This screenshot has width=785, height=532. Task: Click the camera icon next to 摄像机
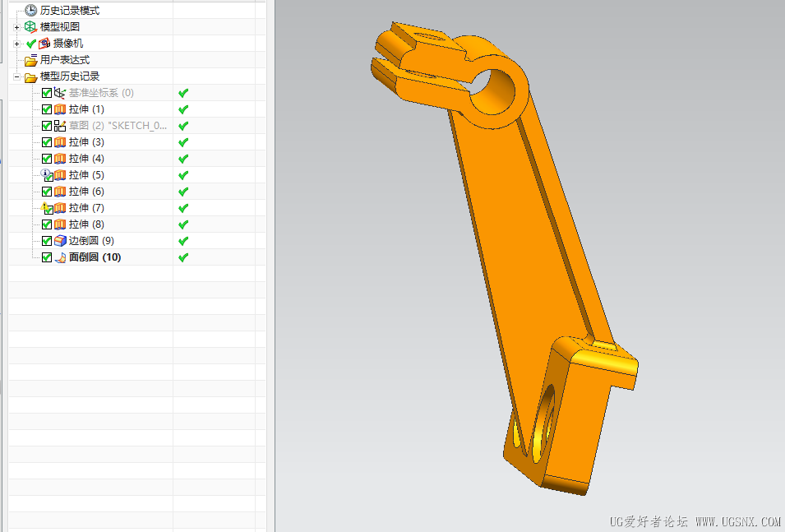(44, 44)
